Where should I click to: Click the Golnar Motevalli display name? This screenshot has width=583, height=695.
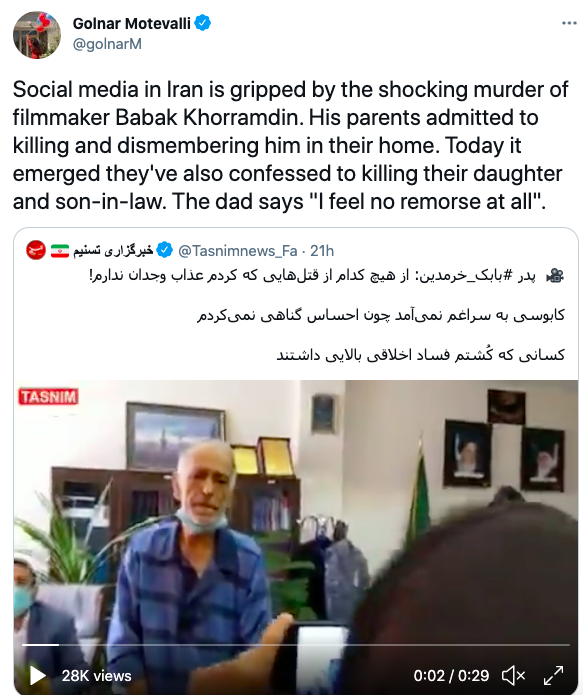click(132, 23)
